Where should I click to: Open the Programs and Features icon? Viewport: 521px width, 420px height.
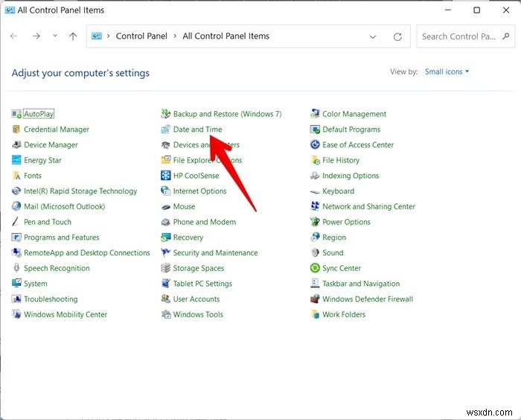point(16,238)
